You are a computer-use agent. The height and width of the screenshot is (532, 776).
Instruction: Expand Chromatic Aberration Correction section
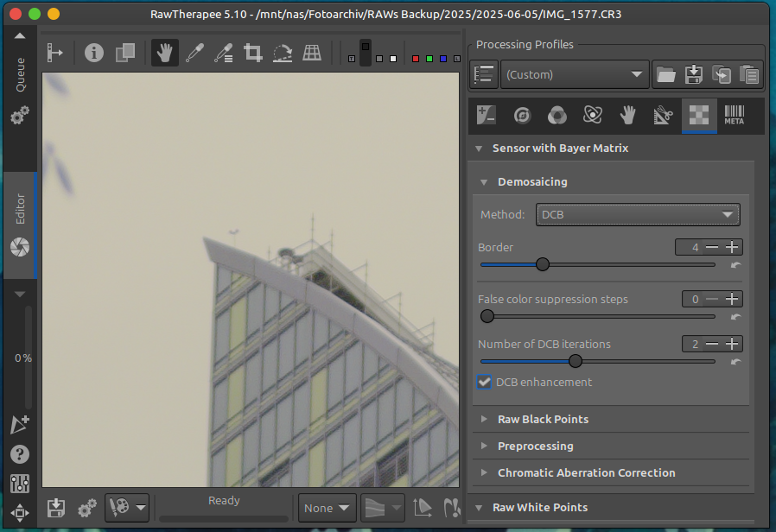[484, 472]
